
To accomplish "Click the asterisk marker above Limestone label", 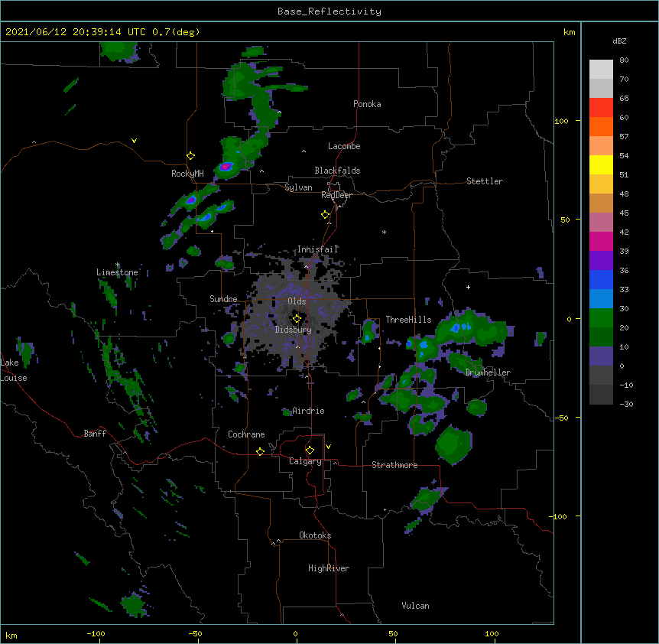I will pyautogui.click(x=118, y=265).
